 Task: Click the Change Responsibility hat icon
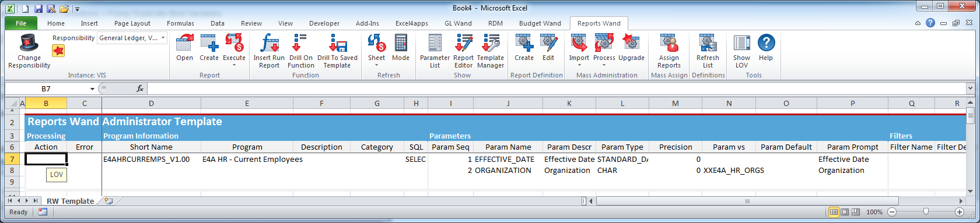pos(29,43)
